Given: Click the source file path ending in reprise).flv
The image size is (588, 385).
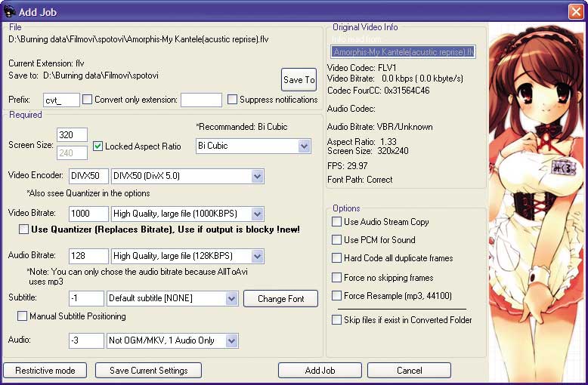Looking at the screenshot, I should pos(138,39).
